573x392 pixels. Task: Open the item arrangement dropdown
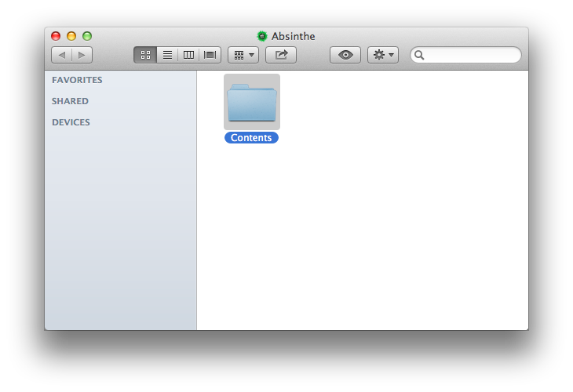point(243,55)
